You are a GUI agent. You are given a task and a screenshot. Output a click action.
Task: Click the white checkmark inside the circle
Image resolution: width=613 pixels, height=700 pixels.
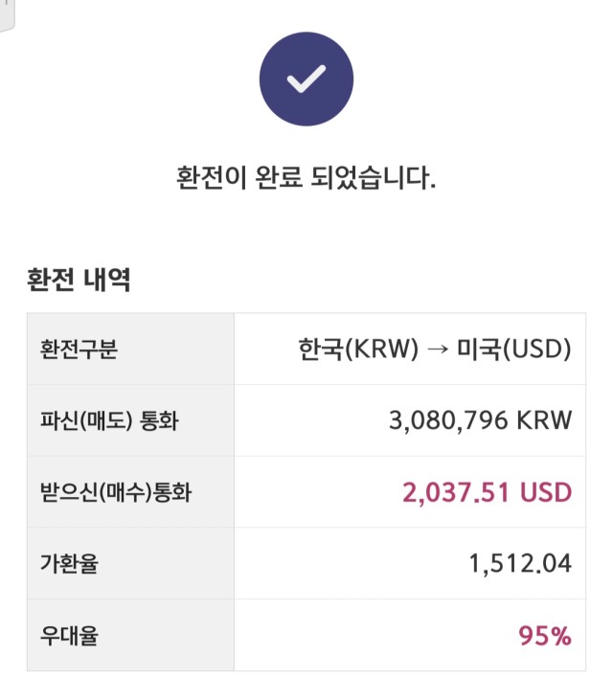pos(306,79)
